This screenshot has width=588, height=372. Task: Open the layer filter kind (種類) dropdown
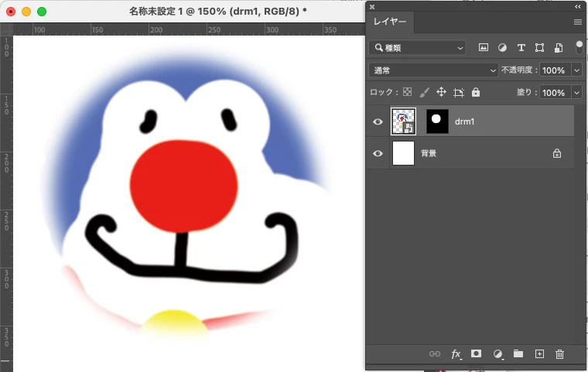(x=418, y=48)
